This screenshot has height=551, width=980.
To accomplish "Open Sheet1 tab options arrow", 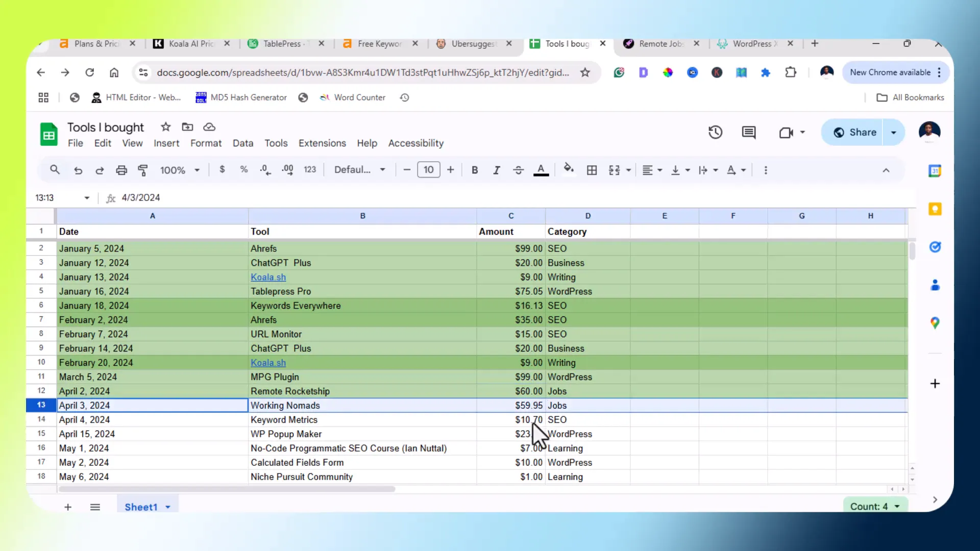I will tap(167, 507).
